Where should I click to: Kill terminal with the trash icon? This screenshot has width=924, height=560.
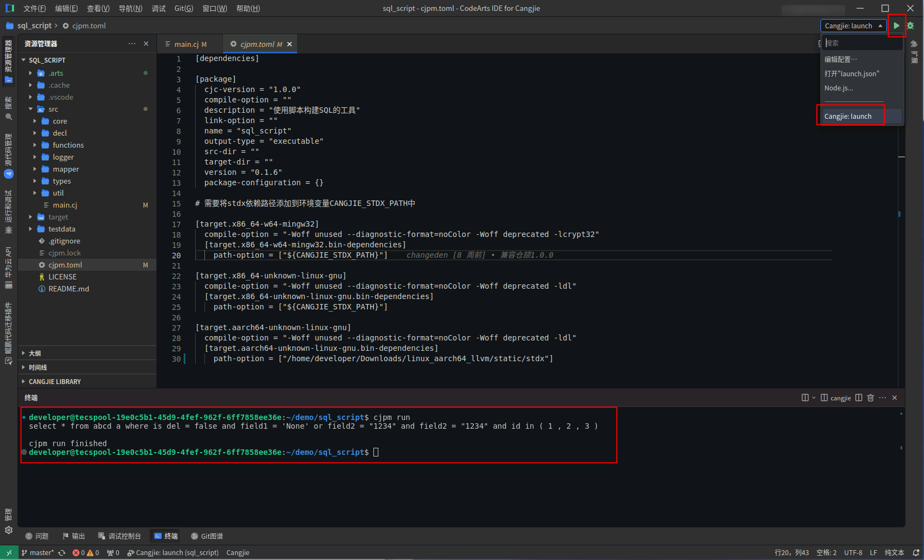click(x=871, y=398)
